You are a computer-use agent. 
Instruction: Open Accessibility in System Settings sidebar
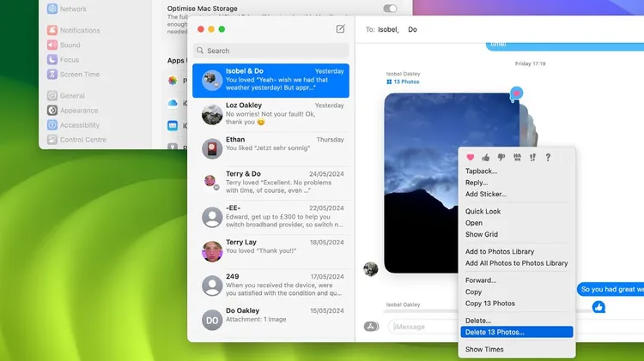click(73, 125)
